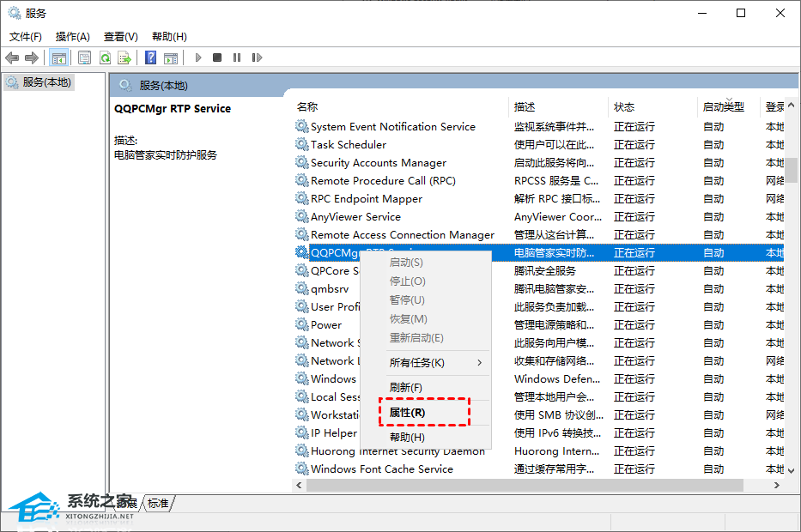The width and height of the screenshot is (801, 532).
Task: Click gear icon of the highlighted QQPCMgr row
Action: 302,252
